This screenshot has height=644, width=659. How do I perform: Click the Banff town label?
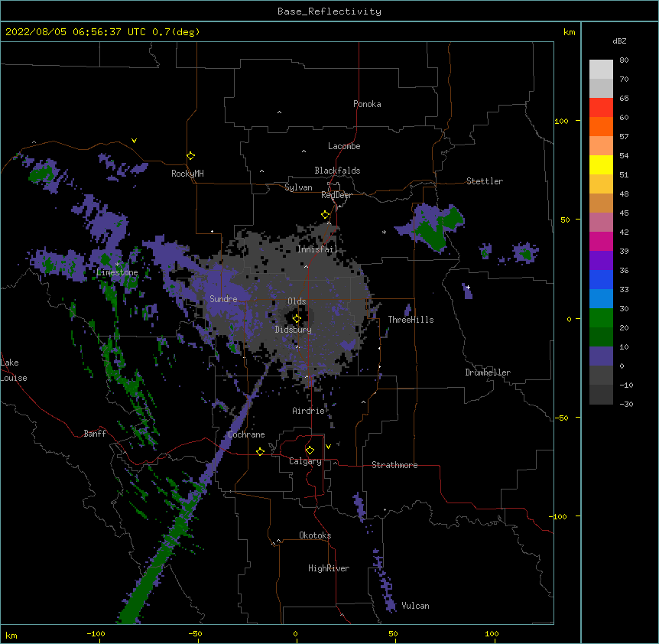pos(95,434)
